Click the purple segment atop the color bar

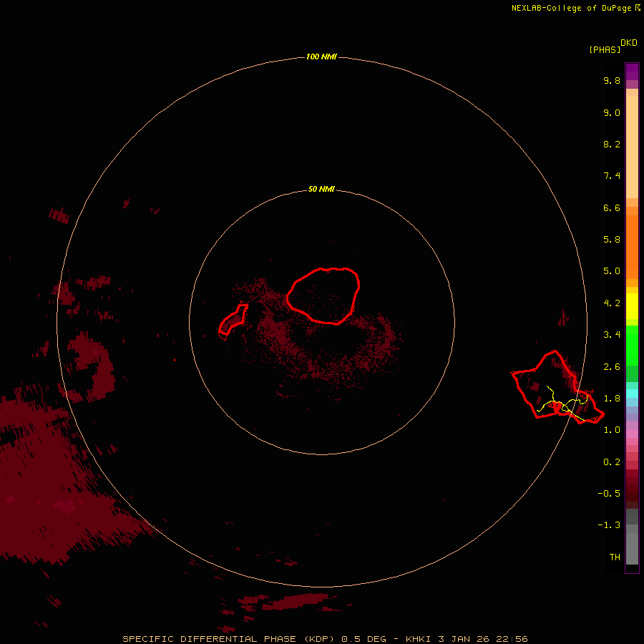632,72
